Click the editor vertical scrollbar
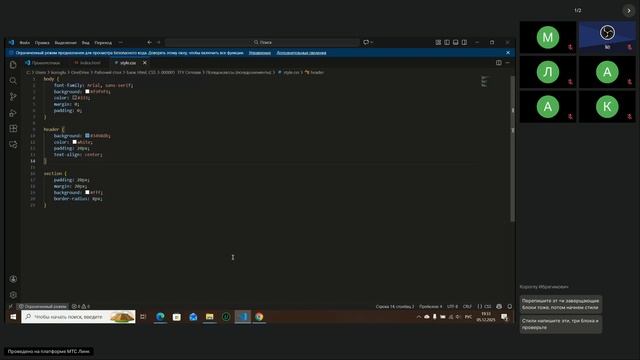This screenshot has height=360, width=640. coord(513,149)
